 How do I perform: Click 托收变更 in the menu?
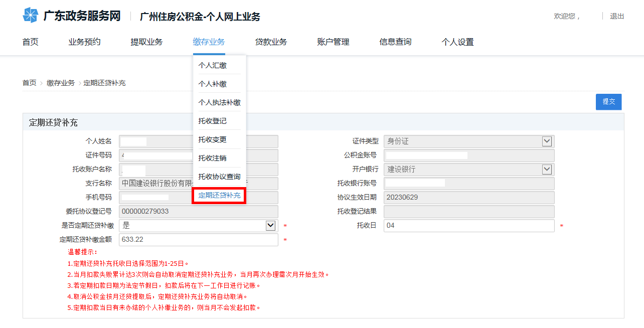click(212, 139)
